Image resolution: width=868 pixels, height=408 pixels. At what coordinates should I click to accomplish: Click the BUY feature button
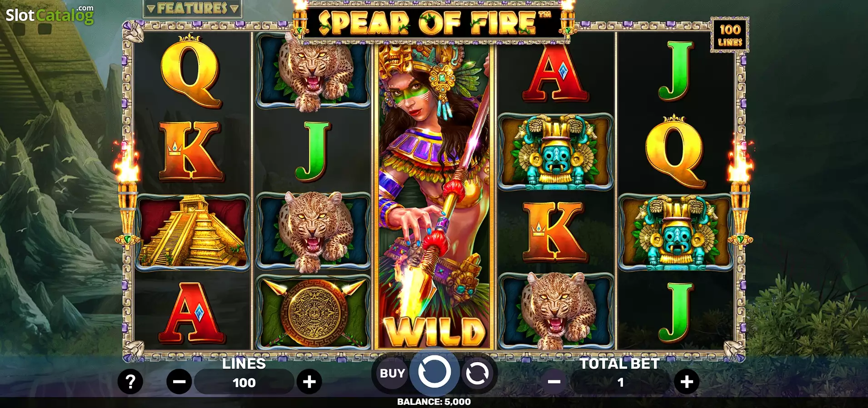pyautogui.click(x=392, y=373)
